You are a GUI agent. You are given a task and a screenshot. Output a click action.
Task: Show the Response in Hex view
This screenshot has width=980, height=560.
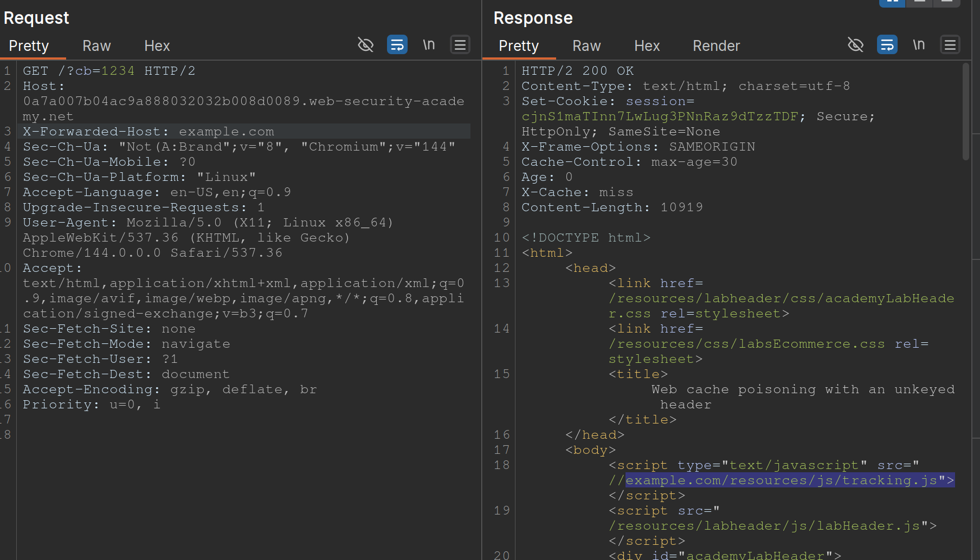click(647, 46)
